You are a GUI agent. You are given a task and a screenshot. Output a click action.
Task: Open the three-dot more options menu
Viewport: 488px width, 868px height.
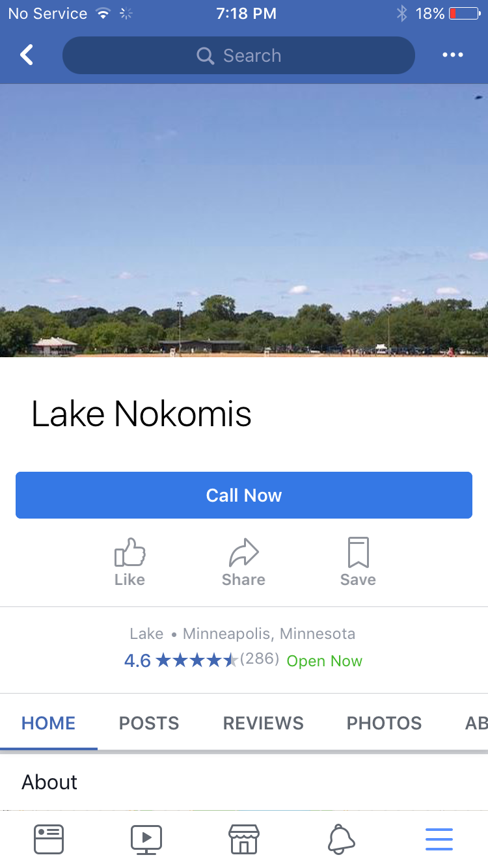click(453, 55)
